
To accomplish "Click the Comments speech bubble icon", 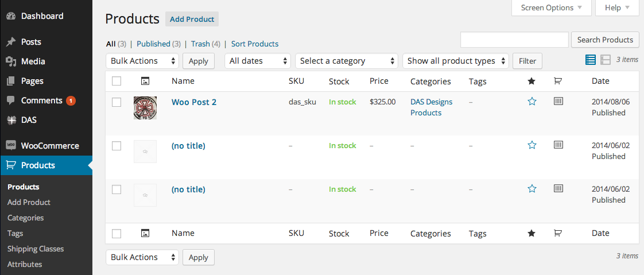I will tap(11, 100).
